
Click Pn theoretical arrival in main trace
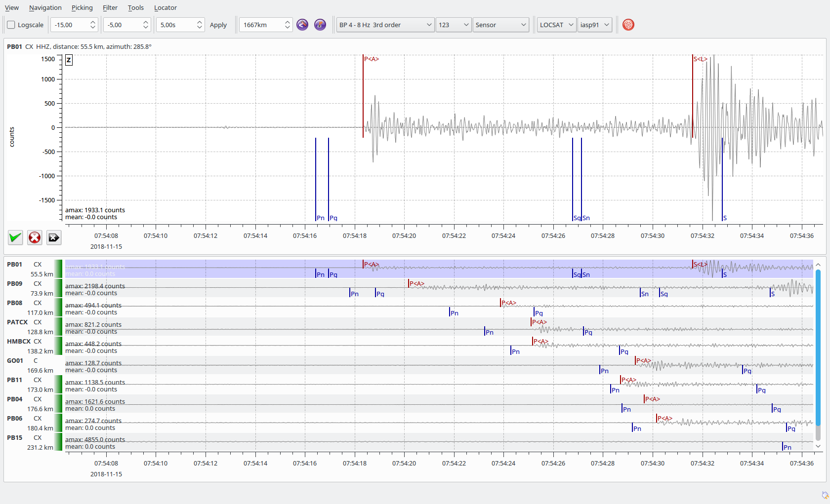tap(320, 218)
